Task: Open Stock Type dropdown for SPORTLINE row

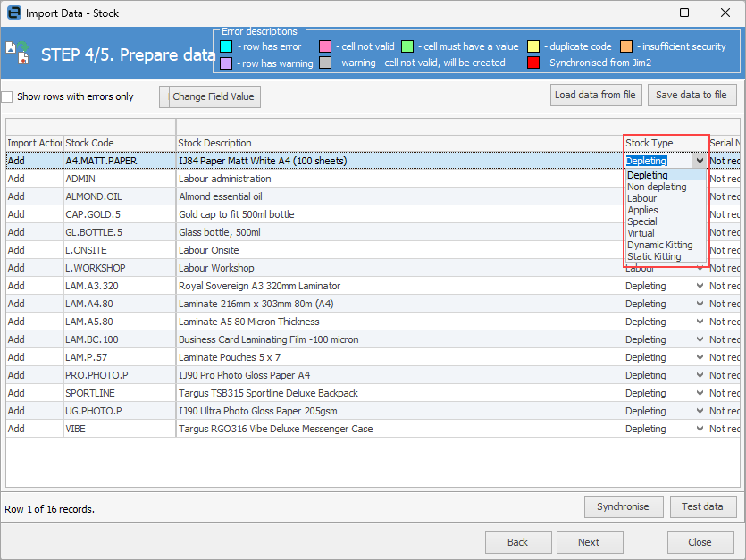Action: point(700,393)
